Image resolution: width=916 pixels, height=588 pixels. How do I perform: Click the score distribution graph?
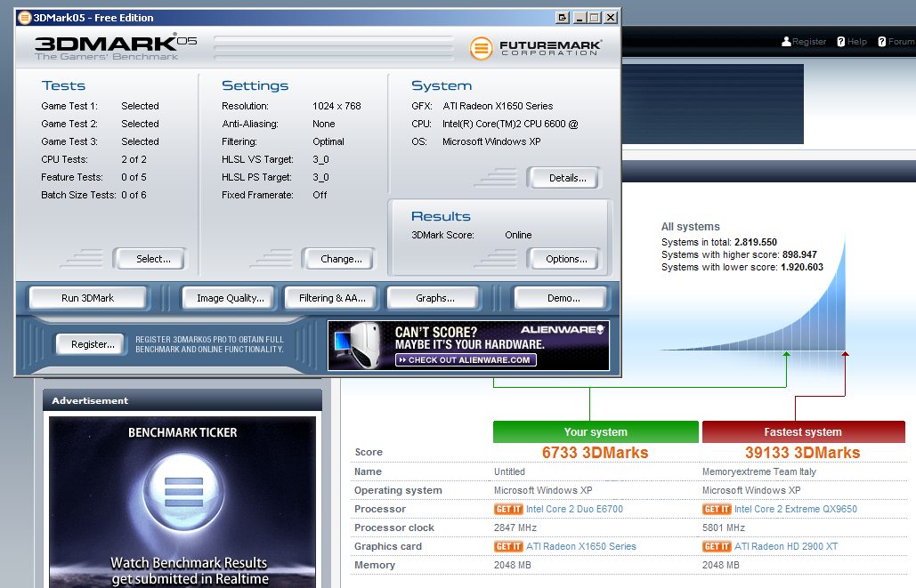[755, 294]
